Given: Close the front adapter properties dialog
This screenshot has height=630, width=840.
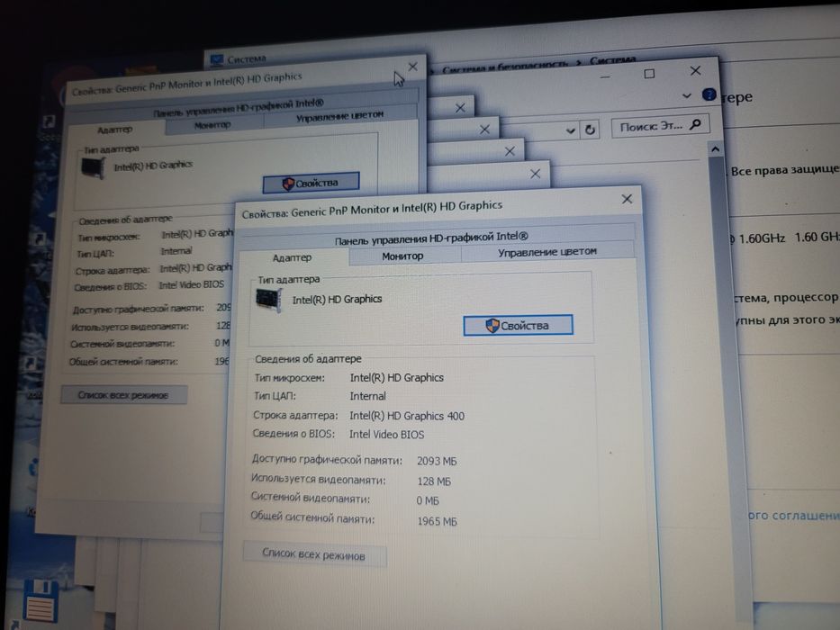Looking at the screenshot, I should 627,199.
